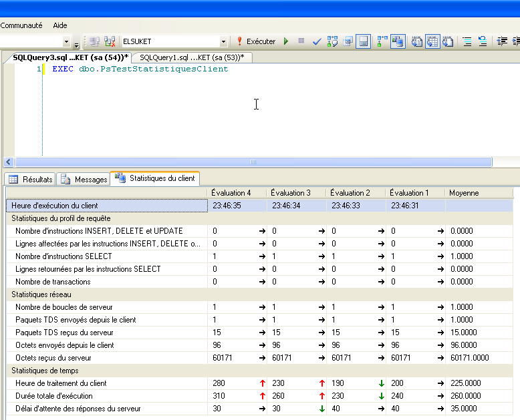Click Include Actual Execution Plan icon
The image size is (520, 420).
tap(382, 41)
